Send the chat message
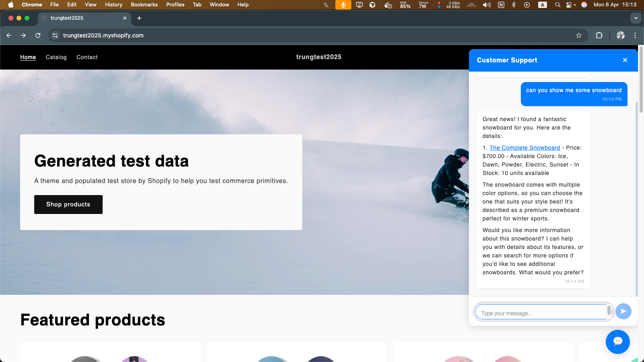This screenshot has width=644, height=362. point(623,311)
